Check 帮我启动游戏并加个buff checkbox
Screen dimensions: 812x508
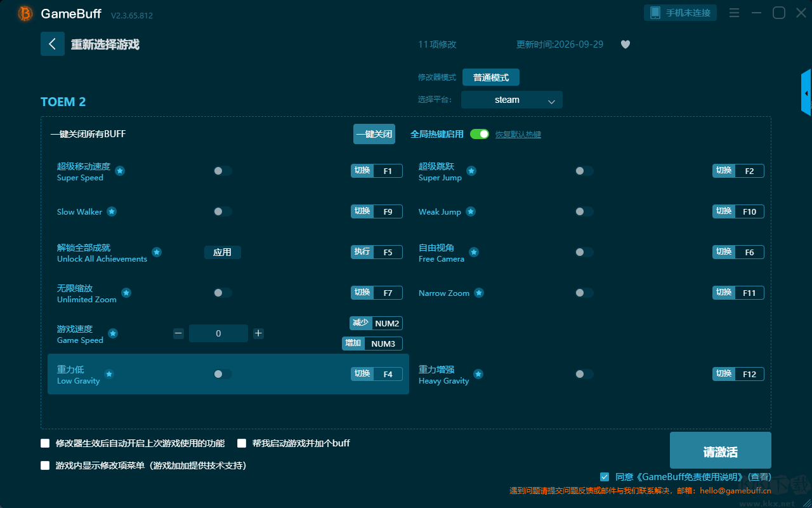242,443
